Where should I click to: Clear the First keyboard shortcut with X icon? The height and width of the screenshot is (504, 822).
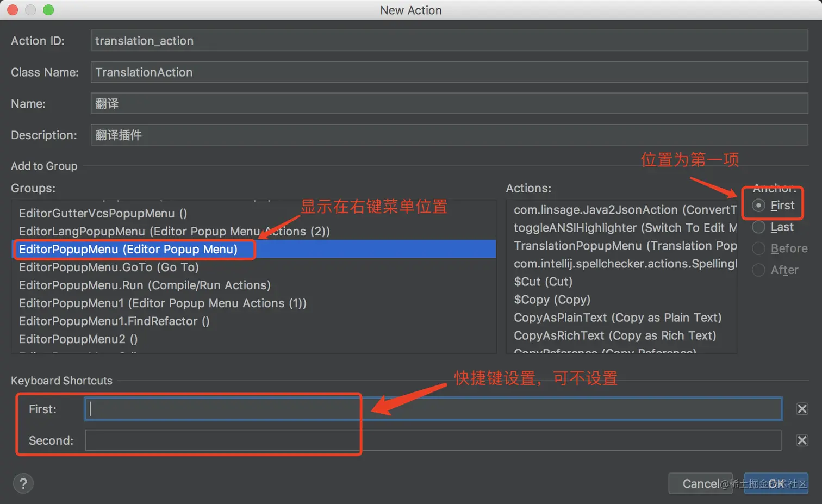click(x=802, y=409)
